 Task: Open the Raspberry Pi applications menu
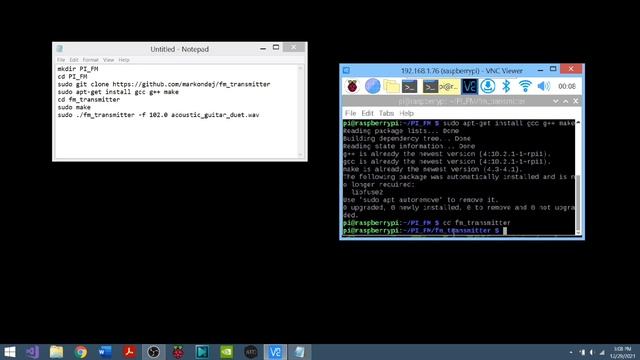click(x=352, y=86)
